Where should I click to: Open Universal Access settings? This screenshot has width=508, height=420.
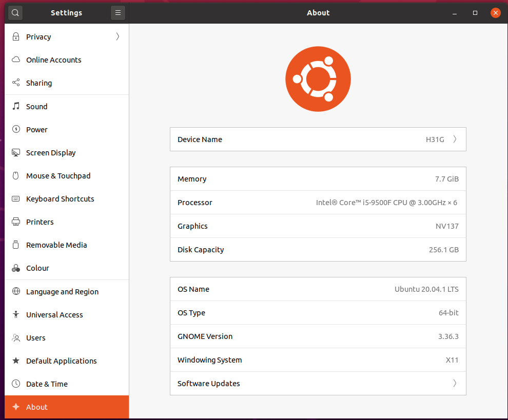tap(67, 315)
